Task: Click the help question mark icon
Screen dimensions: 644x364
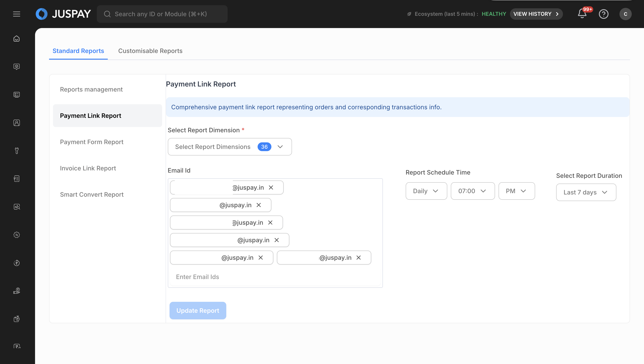Action: [x=603, y=14]
